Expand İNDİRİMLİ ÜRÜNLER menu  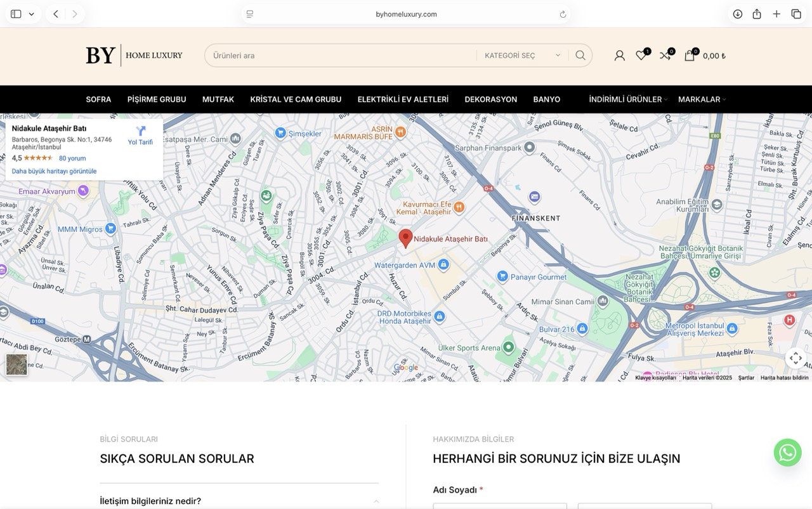coord(627,100)
